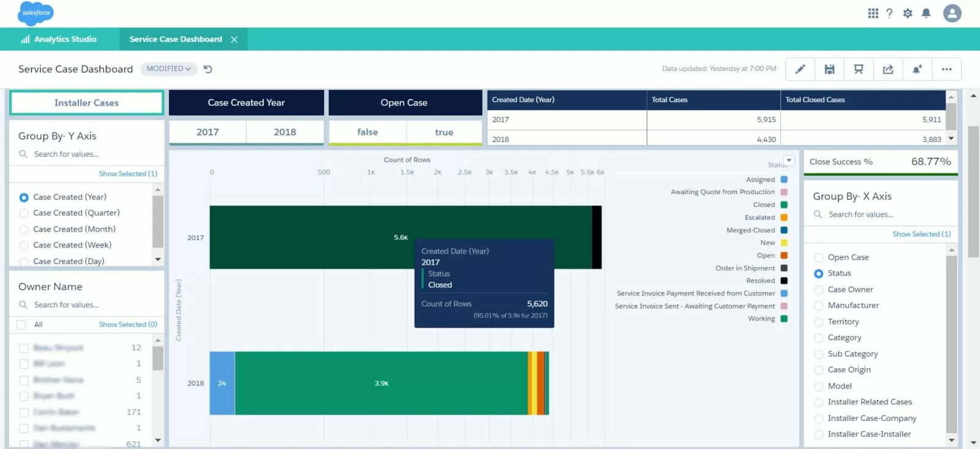980x449 pixels.
Task: Click Owner Name search field
Action: click(x=86, y=305)
